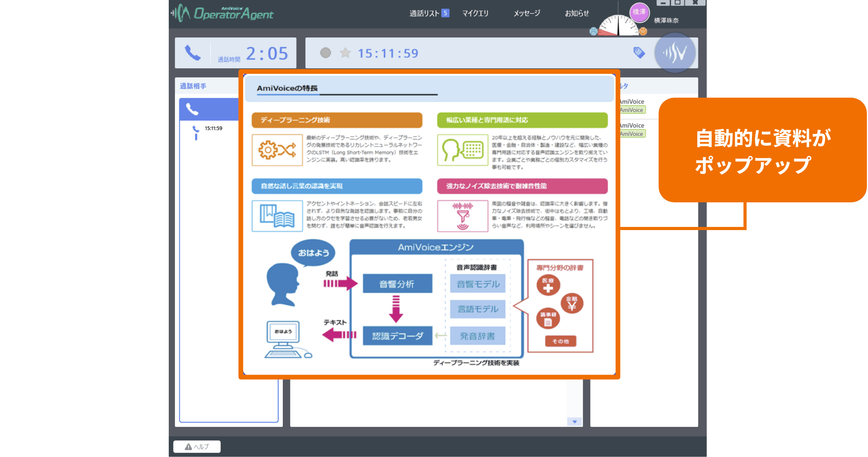Viewport: 868px width, 457px height.
Task: Click the pink テキスト arrow
Action: 339,335
